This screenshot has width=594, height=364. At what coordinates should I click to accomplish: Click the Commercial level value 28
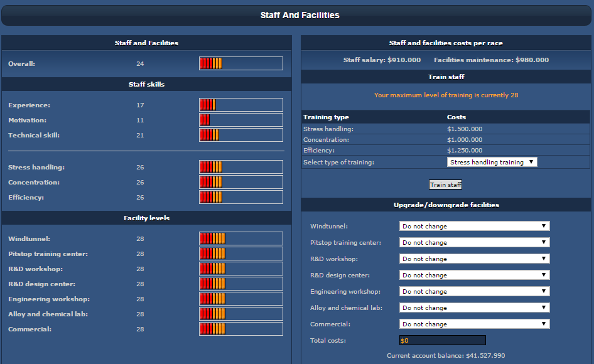point(140,329)
